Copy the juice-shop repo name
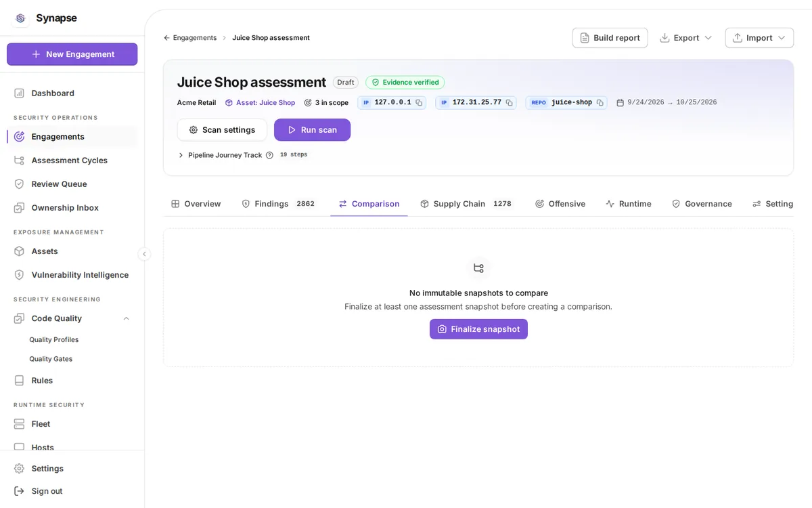The image size is (812, 508). (x=600, y=103)
